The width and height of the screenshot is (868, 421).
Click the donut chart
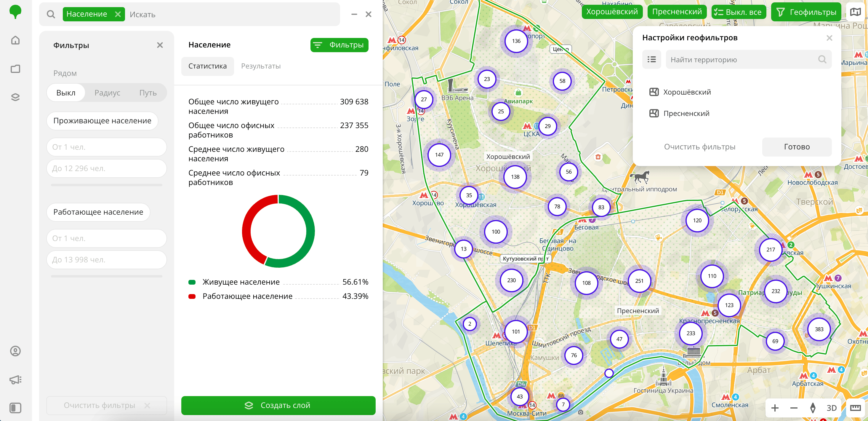click(278, 232)
